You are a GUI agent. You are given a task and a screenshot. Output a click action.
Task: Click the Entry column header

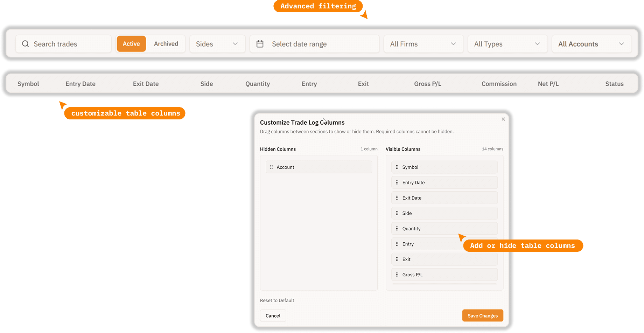[309, 84]
